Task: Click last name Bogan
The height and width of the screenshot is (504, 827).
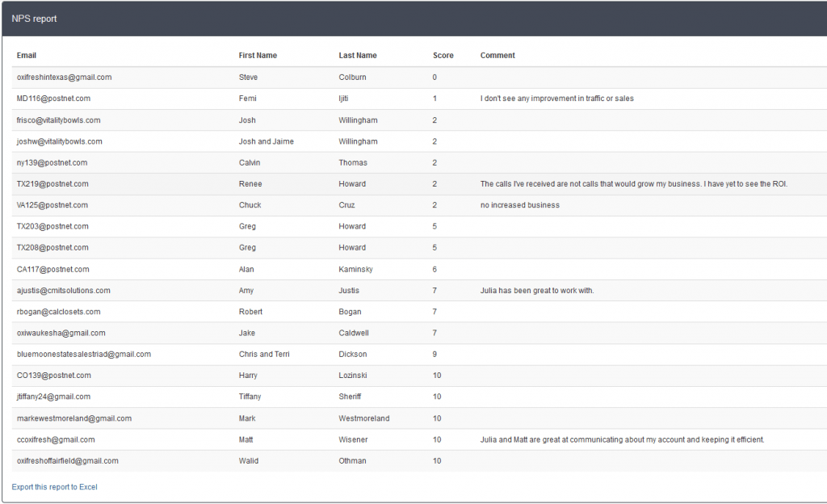Action: point(350,312)
